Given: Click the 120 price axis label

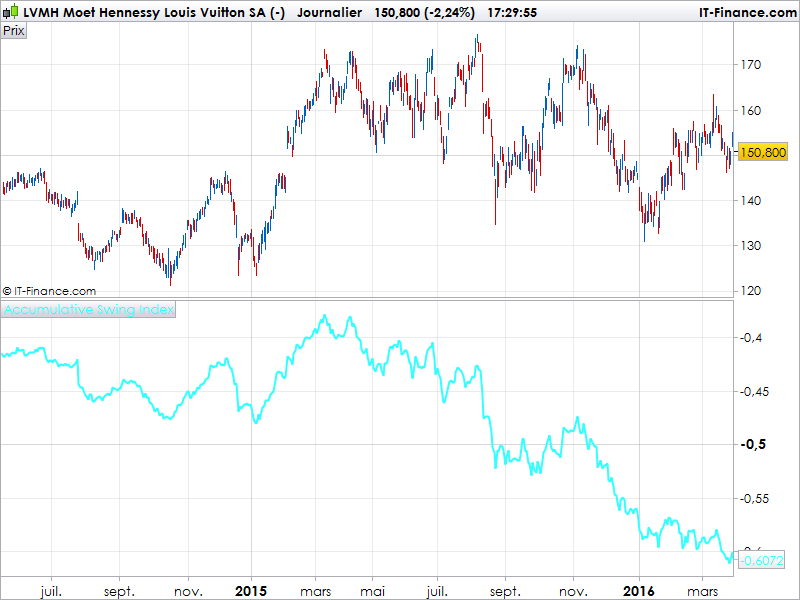Looking at the screenshot, I should pyautogui.click(x=751, y=291).
